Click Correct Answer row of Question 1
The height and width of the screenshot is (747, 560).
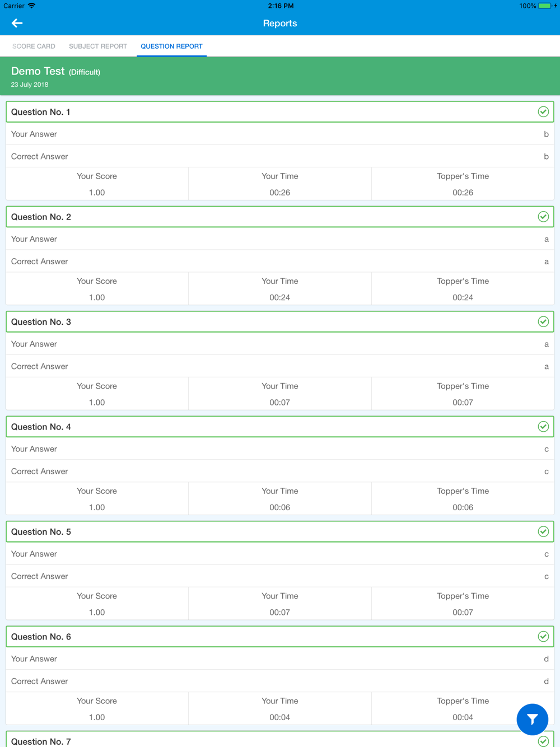[x=280, y=156]
